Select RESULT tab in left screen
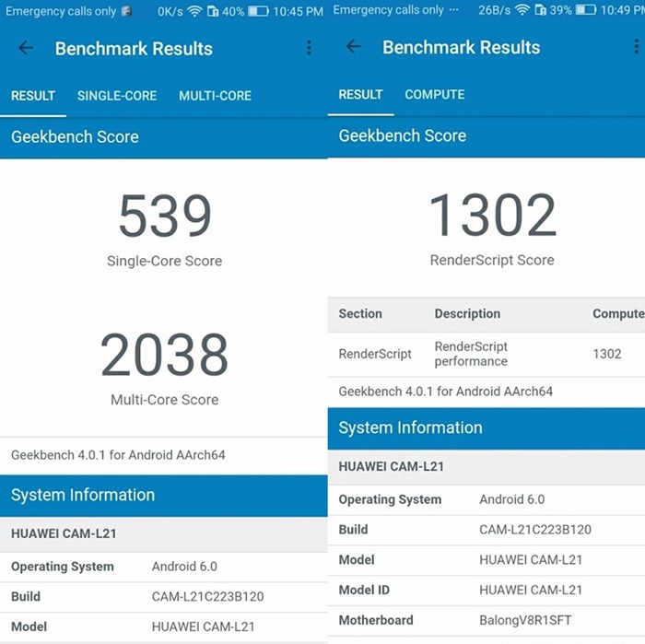Image resolution: width=645 pixels, height=644 pixels. [x=33, y=96]
